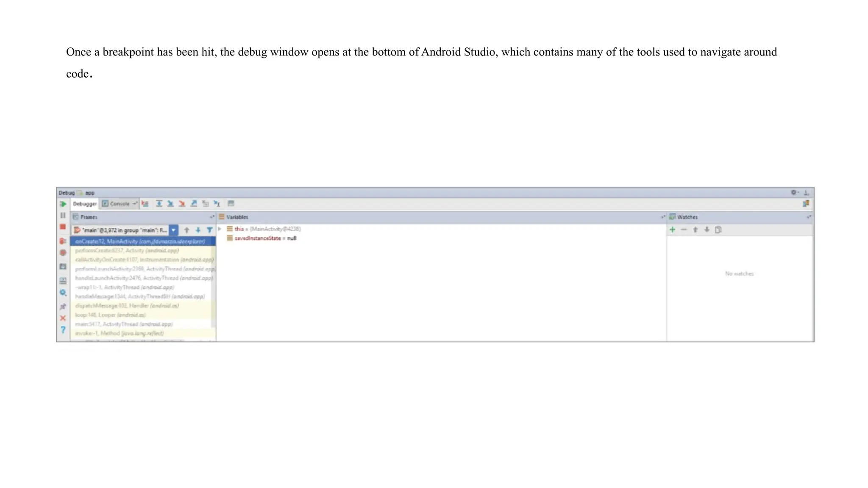Screen dimensions: 868x488
Task: Click the Console tab's pin arrow
Action: point(135,204)
